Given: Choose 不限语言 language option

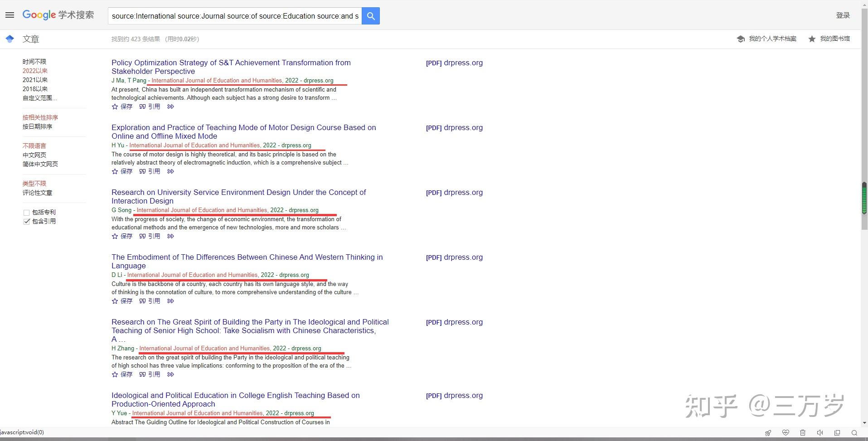Looking at the screenshot, I should point(34,146).
